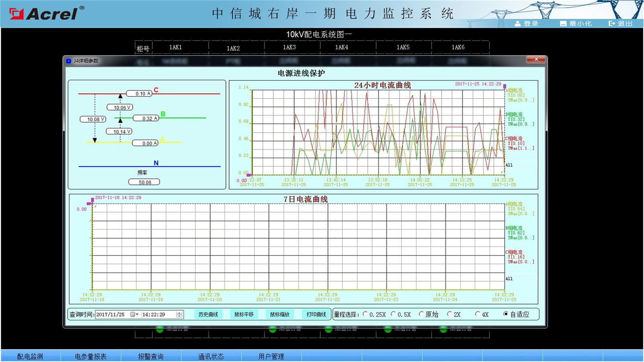The image size is (644, 362).
Task: Click the voltage value 10.08 V
Action: (93, 119)
